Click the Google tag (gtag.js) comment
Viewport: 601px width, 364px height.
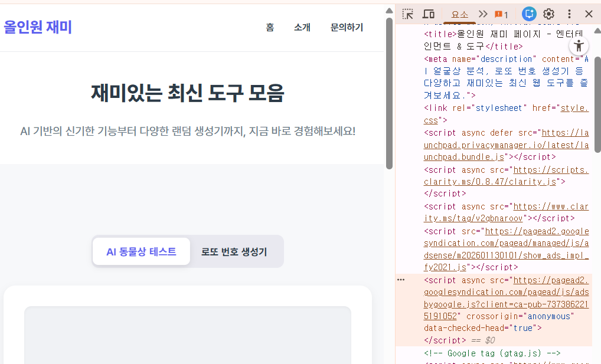(492, 353)
